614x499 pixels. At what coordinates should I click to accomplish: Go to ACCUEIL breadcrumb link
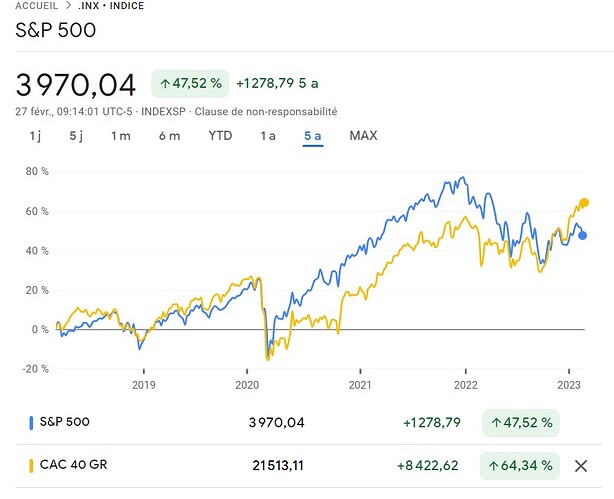pyautogui.click(x=36, y=6)
